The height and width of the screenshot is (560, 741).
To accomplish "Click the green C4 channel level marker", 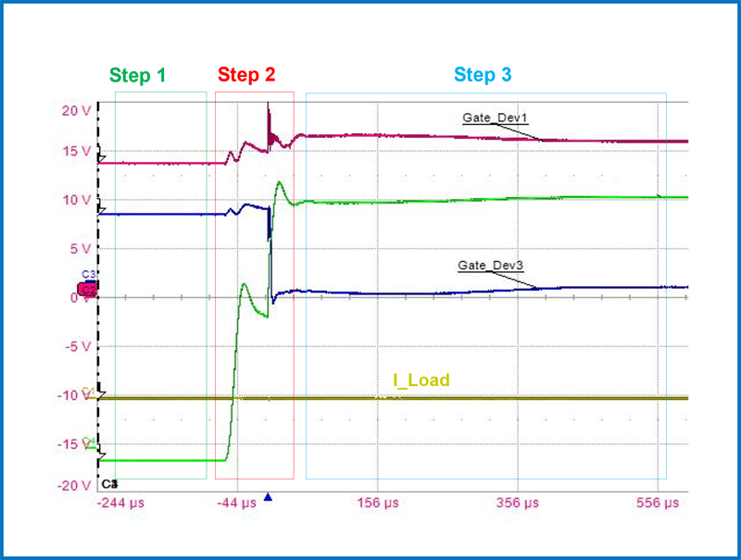I will tap(88, 442).
